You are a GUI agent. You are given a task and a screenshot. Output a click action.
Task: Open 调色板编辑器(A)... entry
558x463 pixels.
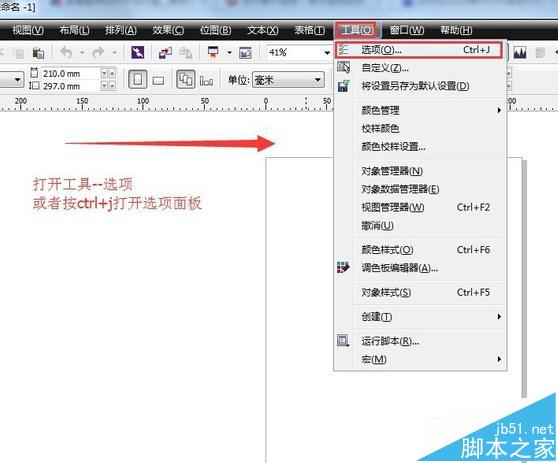click(420, 268)
